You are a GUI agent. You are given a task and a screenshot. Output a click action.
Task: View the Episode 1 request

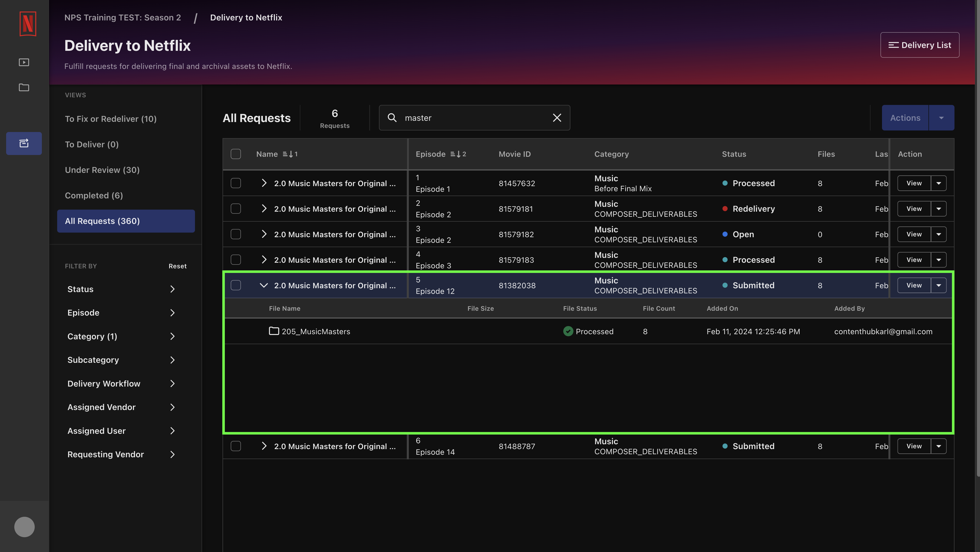click(x=914, y=183)
